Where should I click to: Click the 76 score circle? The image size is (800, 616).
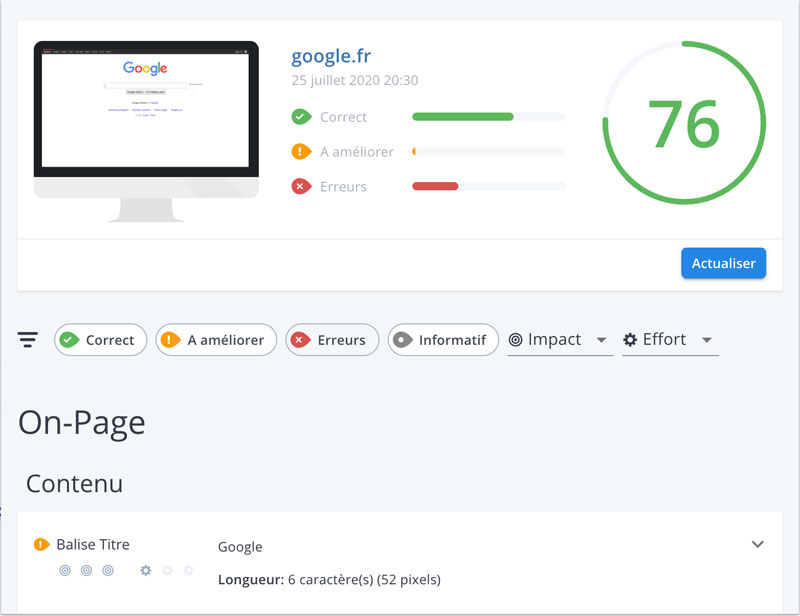coord(684,123)
